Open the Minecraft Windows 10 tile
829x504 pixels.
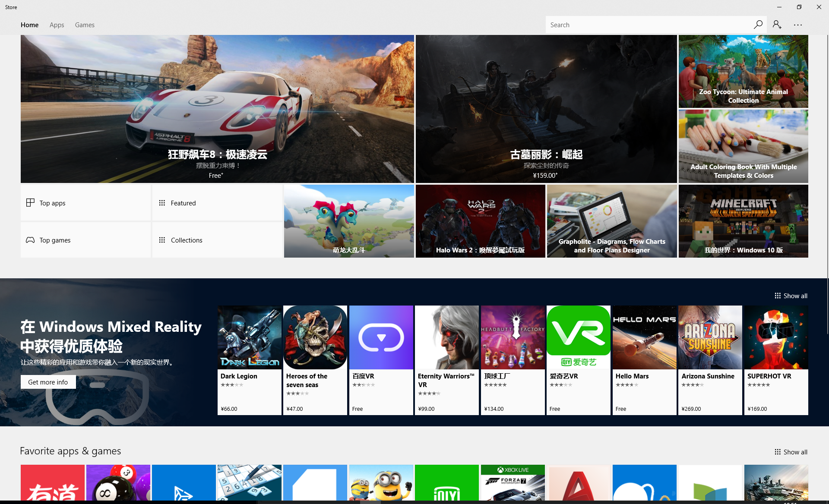pyautogui.click(x=743, y=221)
